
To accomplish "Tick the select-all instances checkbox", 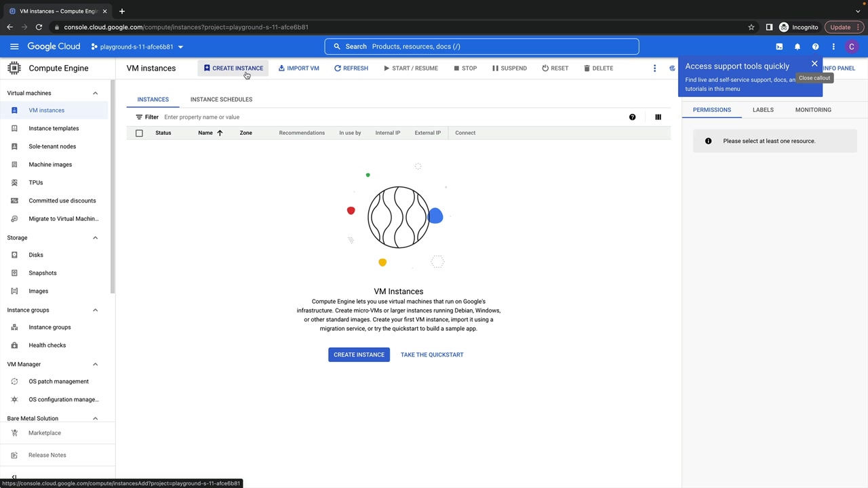I will pyautogui.click(x=139, y=133).
